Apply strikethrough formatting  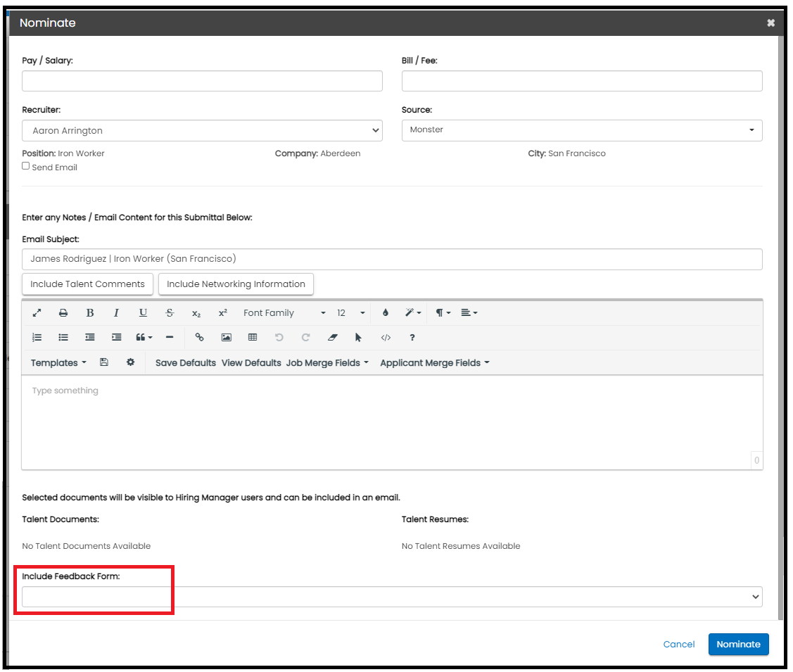[170, 313]
